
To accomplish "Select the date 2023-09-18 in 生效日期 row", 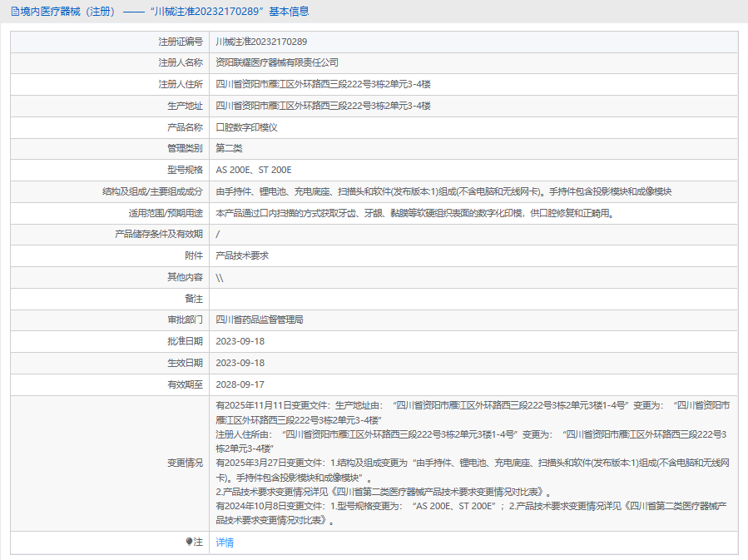I will tap(240, 363).
